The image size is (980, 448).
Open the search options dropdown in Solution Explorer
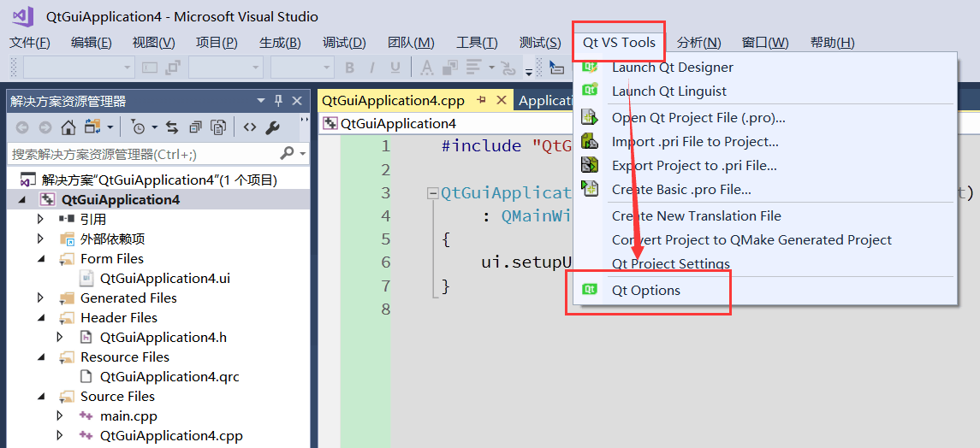click(302, 154)
